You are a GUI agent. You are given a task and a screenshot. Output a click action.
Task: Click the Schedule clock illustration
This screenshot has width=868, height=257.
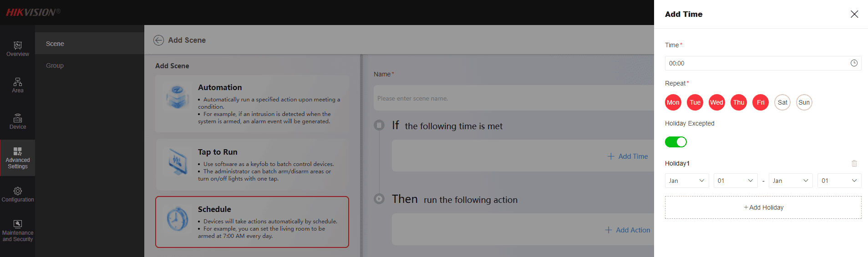pyautogui.click(x=177, y=219)
